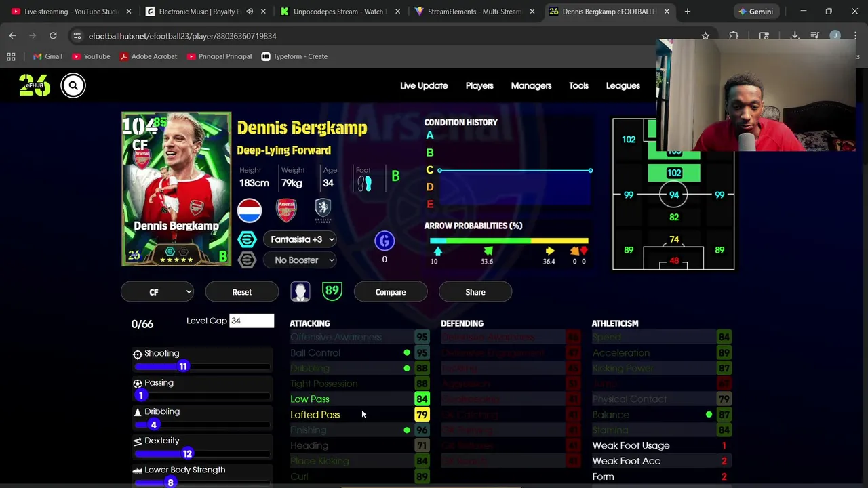Click the Netherlands flag icon

(x=250, y=210)
